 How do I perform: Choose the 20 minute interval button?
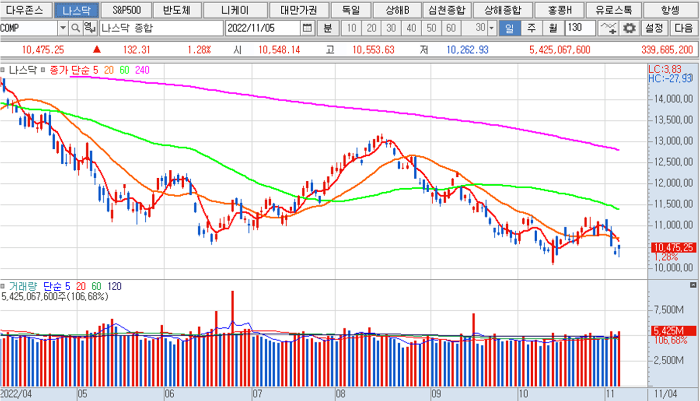pos(371,28)
